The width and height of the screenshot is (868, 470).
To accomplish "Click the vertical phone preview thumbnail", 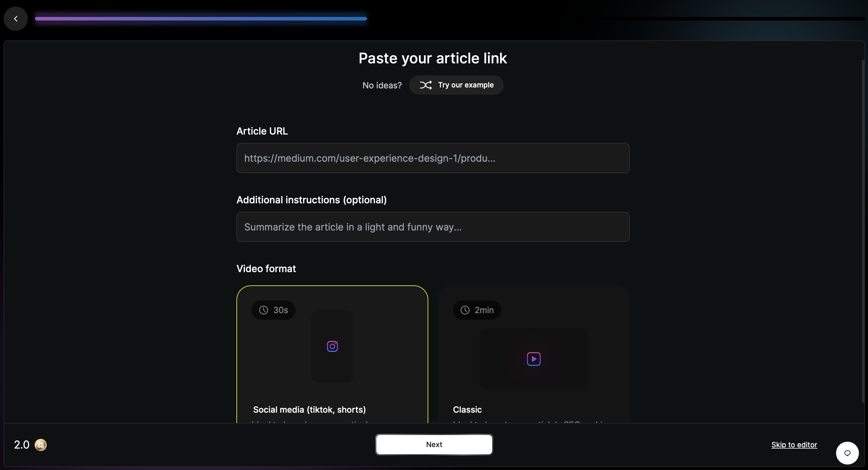I will [x=332, y=346].
